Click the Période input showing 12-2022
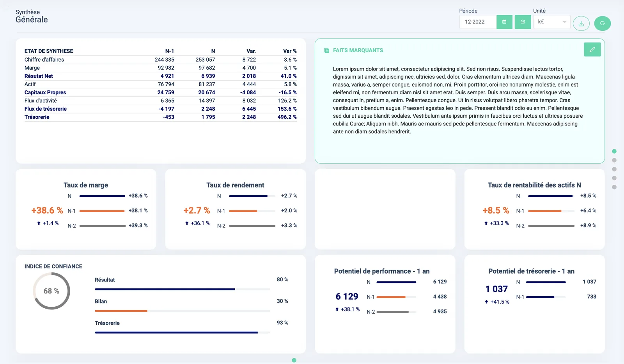 (478, 22)
